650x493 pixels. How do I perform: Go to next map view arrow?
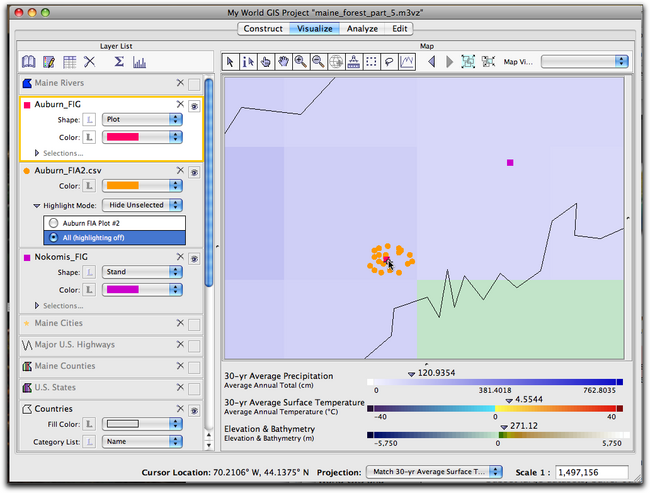[x=449, y=62]
